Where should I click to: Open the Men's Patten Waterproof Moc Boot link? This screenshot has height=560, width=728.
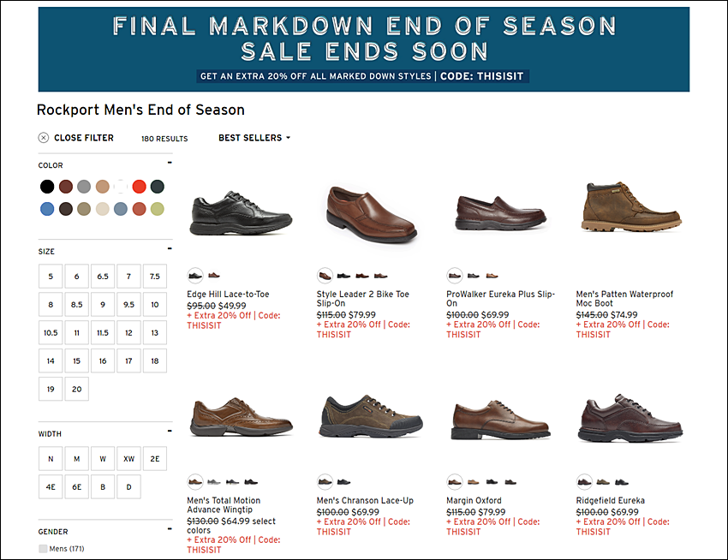point(624,299)
